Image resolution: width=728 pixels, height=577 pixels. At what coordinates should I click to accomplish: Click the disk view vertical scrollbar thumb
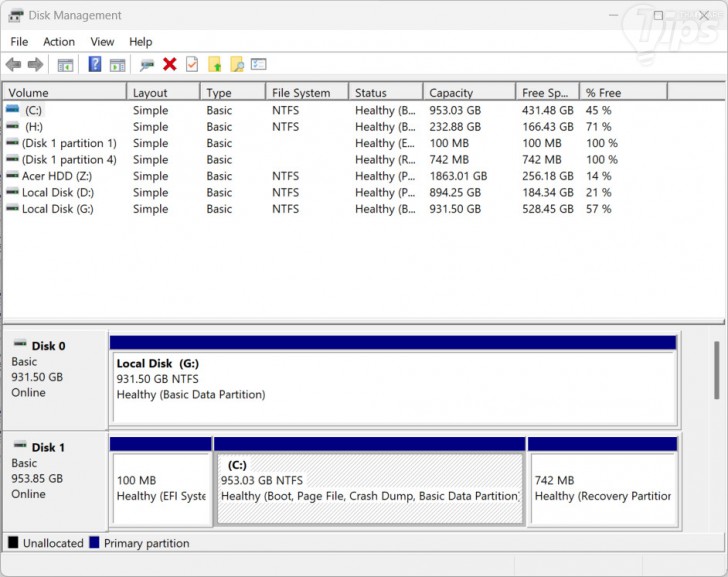716,370
